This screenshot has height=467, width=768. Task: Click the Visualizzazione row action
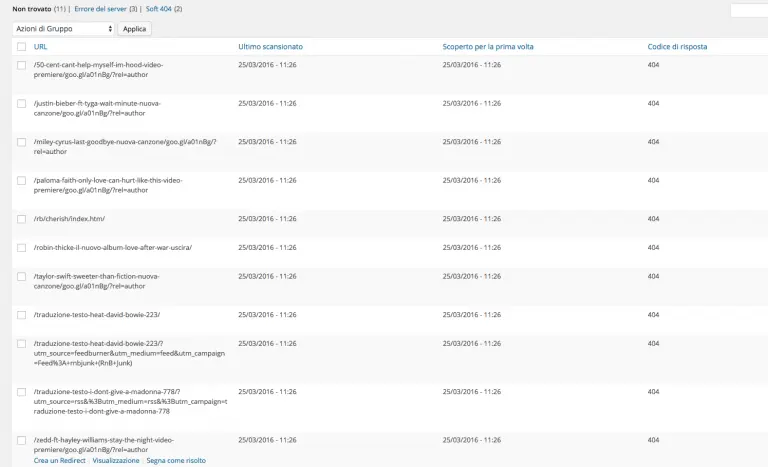(116, 461)
